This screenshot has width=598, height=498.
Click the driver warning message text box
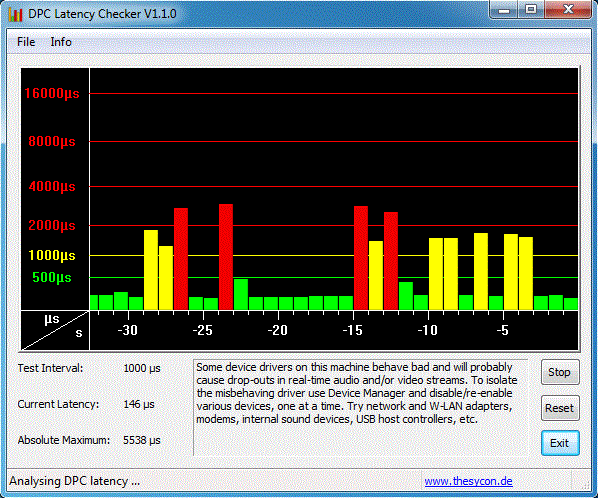pyautogui.click(x=360, y=407)
